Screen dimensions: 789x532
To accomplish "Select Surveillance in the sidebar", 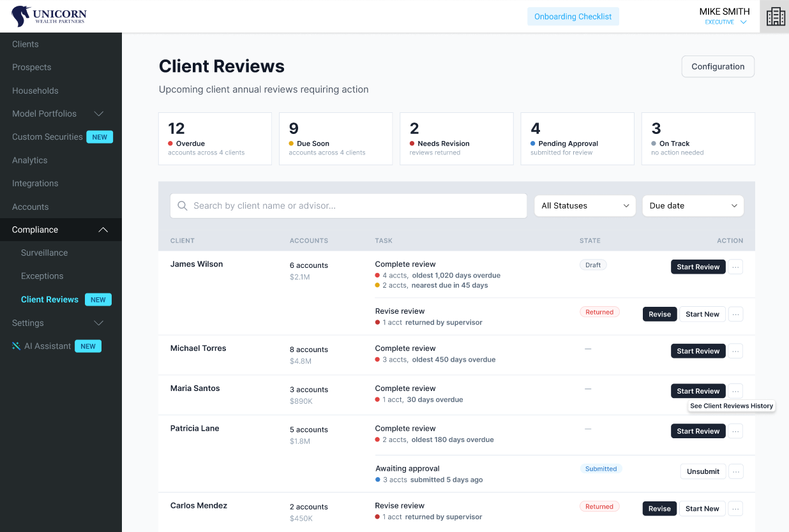I will tap(44, 253).
